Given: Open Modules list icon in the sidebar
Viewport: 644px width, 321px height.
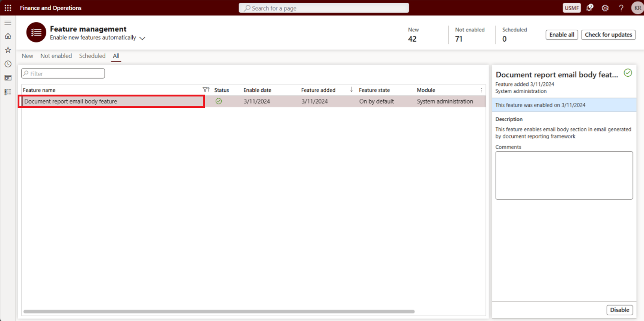Looking at the screenshot, I should coord(8,92).
